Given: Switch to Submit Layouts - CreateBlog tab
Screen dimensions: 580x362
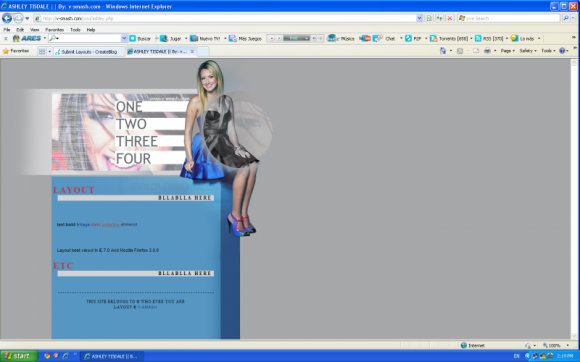Looking at the screenshot, I should point(89,52).
